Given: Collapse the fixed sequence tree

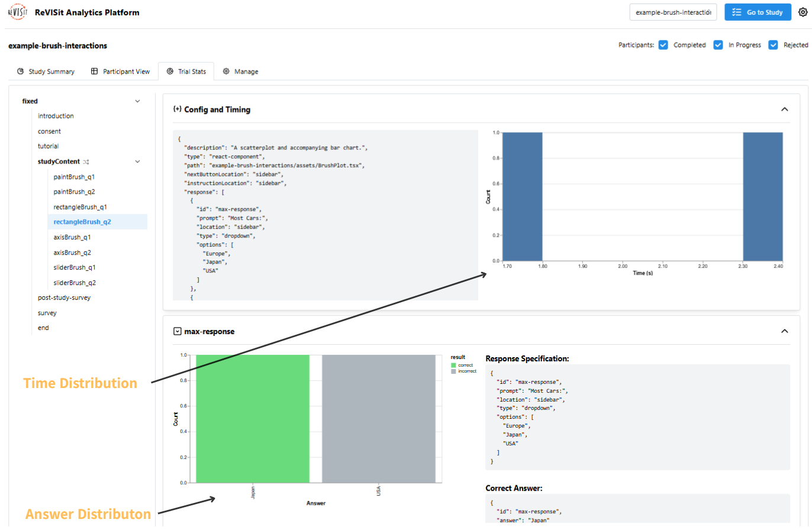Looking at the screenshot, I should click(138, 101).
